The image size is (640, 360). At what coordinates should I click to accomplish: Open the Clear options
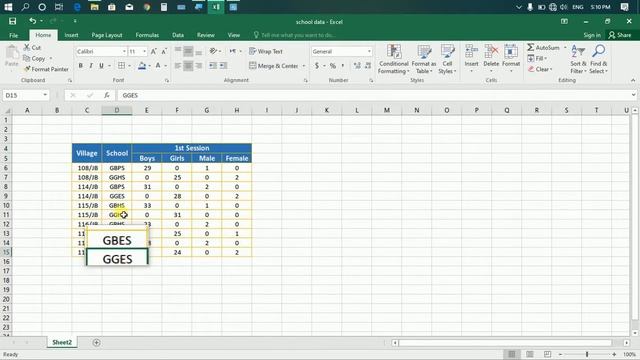tap(540, 69)
